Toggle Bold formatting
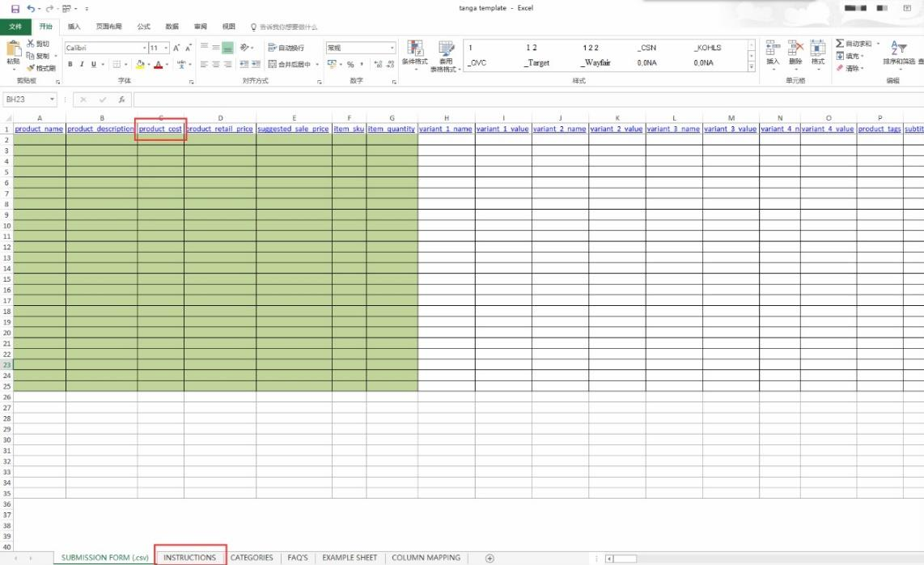Screen dimensions: 924x565 click(70, 64)
